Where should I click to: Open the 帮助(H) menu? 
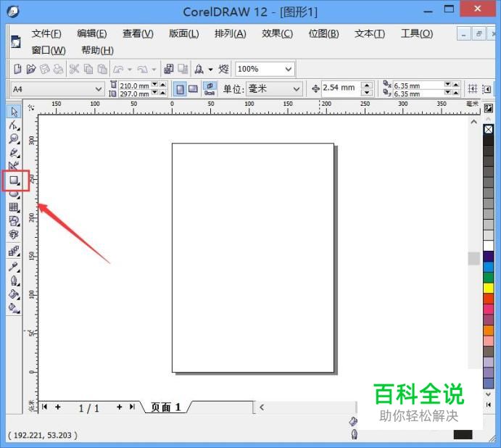pos(97,50)
